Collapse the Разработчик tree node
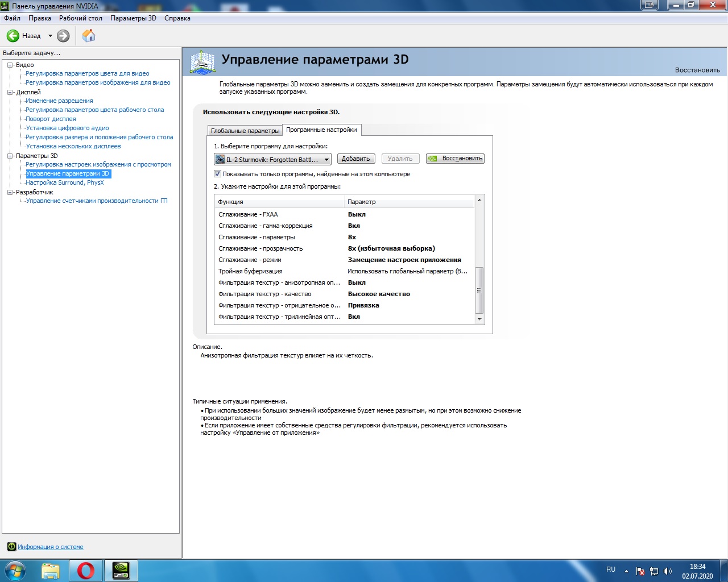Screen dimensions: 728x582 point(10,192)
